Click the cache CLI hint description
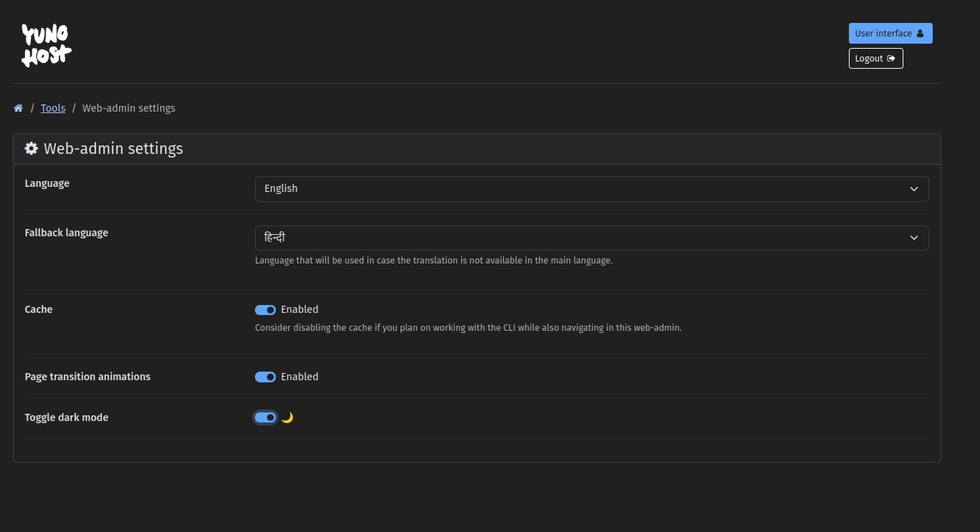Viewport: 980px width, 532px height. [x=469, y=328]
